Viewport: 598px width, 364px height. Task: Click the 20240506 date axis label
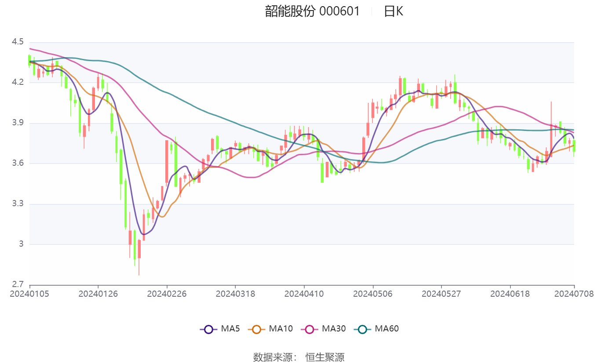click(x=373, y=294)
